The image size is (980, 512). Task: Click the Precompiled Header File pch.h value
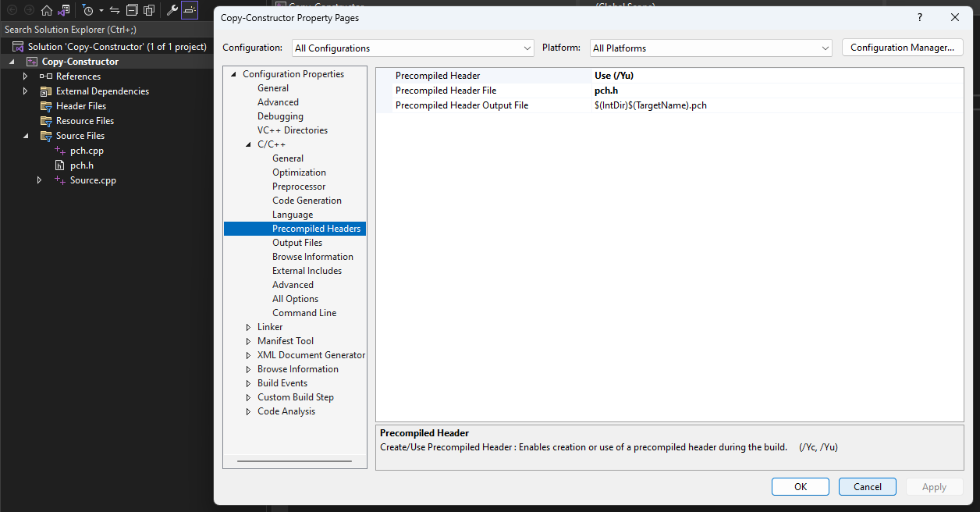coord(606,91)
